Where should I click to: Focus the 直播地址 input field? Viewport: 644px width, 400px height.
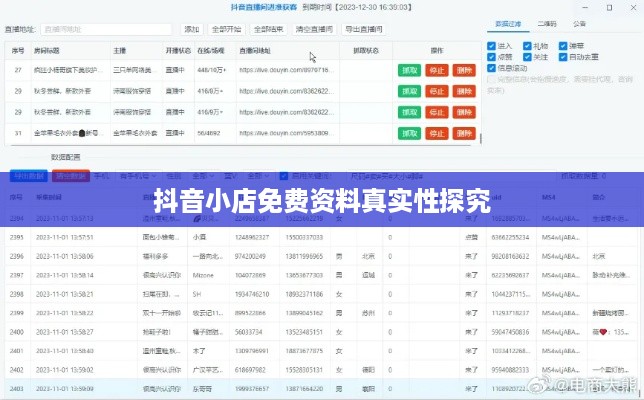click(106, 29)
